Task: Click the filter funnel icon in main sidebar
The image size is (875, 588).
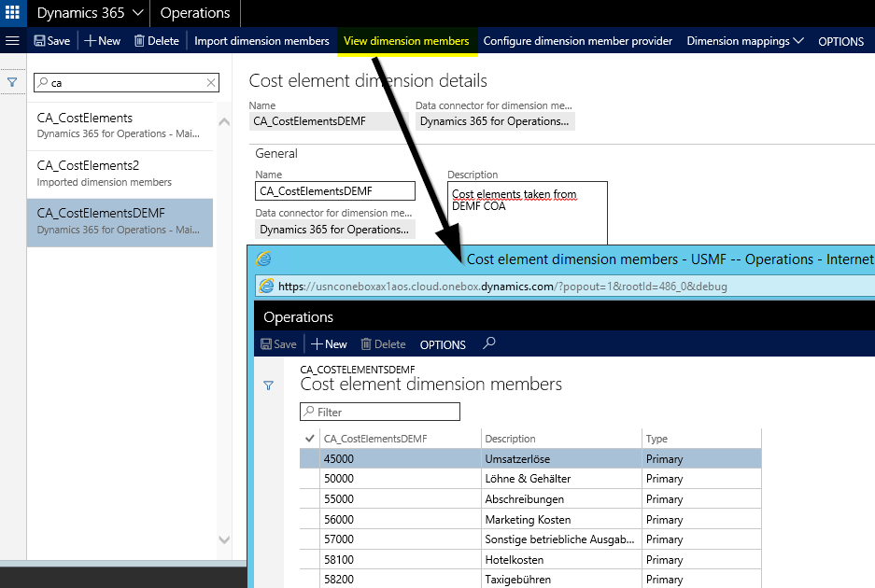Action: tap(12, 83)
